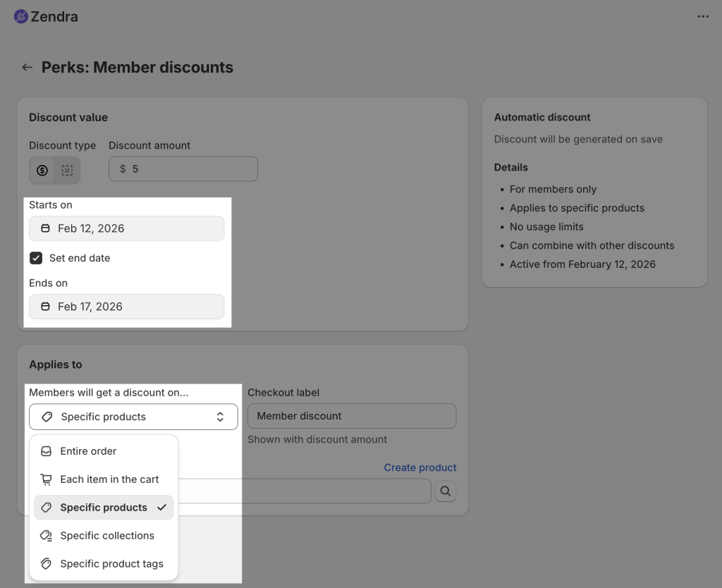Open the Starts on date field
Image resolution: width=722 pixels, height=588 pixels.
pyautogui.click(x=127, y=228)
